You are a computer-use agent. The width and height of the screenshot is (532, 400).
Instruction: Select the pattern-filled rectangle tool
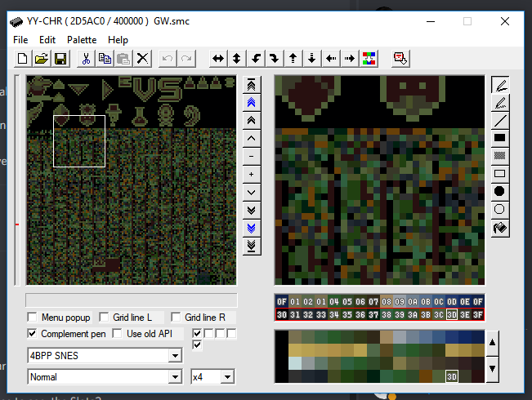coord(500,156)
